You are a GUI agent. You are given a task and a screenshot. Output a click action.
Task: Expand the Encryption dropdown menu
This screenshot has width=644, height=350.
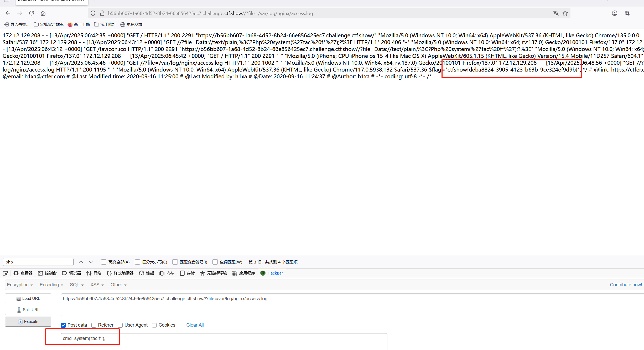(x=20, y=285)
